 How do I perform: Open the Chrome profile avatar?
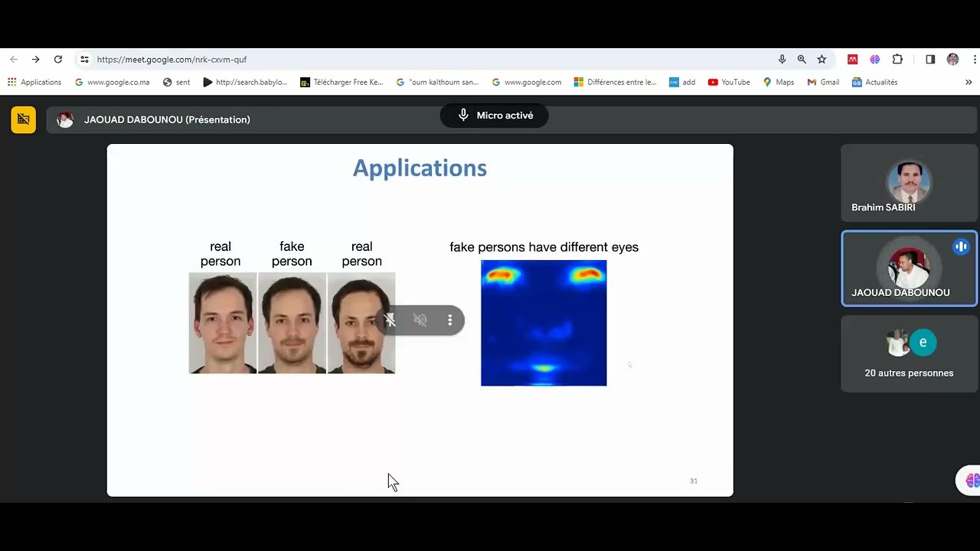952,59
